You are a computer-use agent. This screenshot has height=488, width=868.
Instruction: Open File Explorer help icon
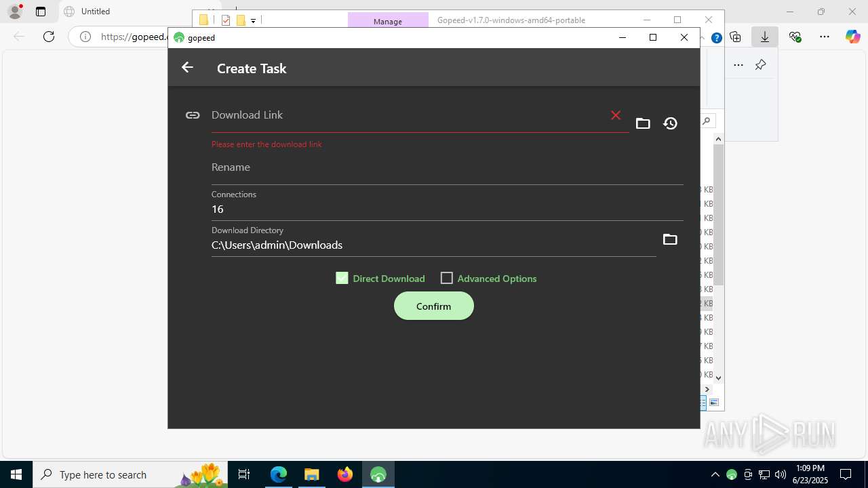click(x=716, y=38)
